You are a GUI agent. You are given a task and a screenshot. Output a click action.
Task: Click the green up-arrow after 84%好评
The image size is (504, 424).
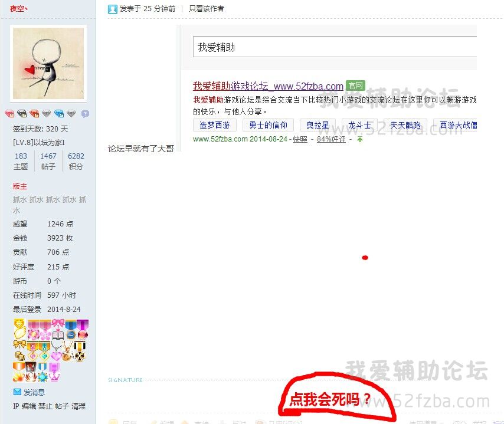[359, 139]
